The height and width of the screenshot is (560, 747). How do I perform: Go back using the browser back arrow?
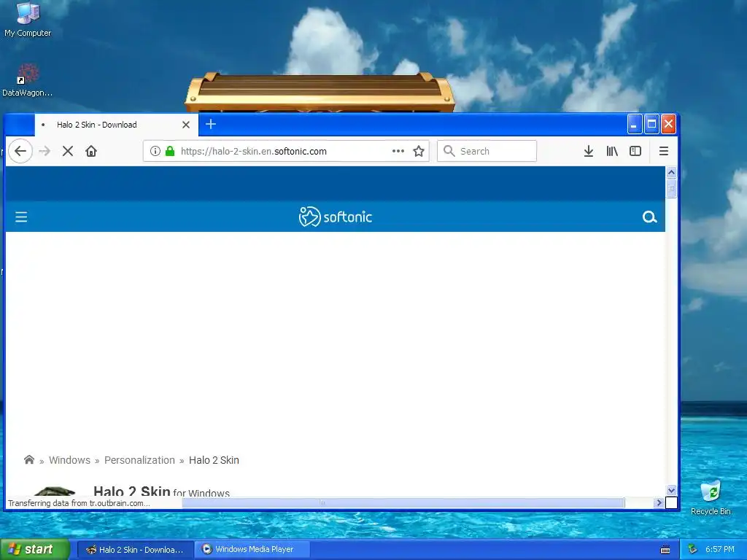(x=20, y=151)
